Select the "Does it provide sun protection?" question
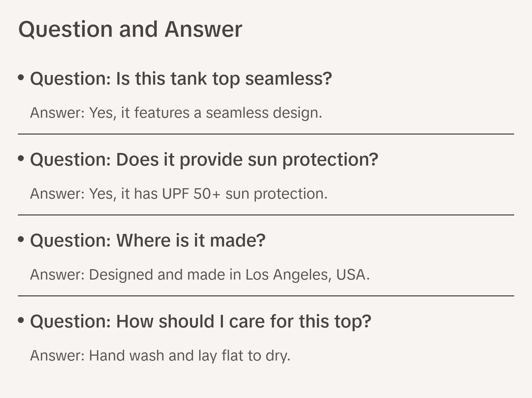Viewport: 532px width, 398px height. pyautogui.click(x=204, y=160)
